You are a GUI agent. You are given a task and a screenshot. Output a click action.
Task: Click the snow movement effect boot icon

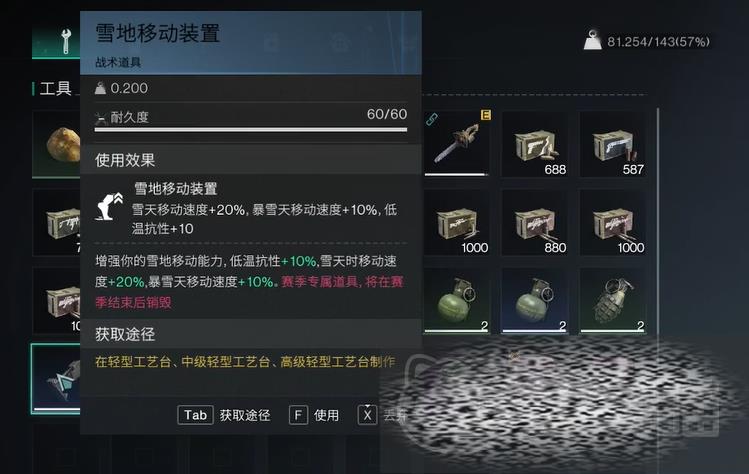110,206
